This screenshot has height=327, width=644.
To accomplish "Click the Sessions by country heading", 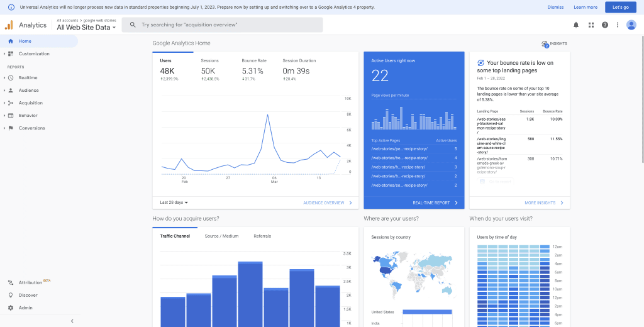I will 391,238.
